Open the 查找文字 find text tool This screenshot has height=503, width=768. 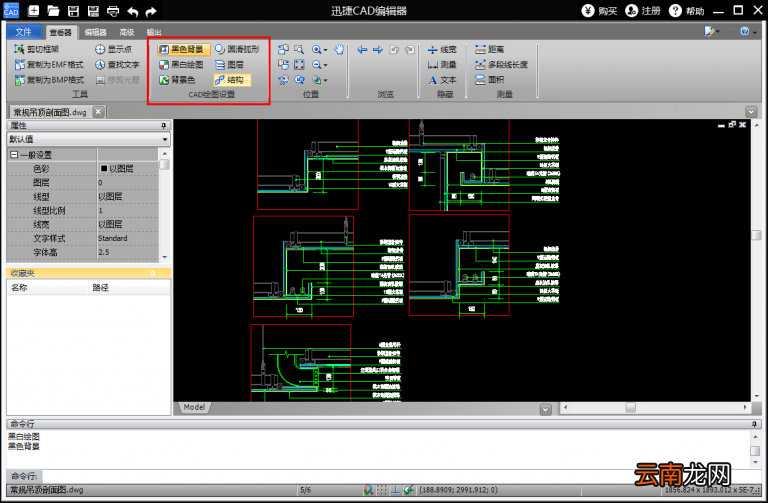118,64
